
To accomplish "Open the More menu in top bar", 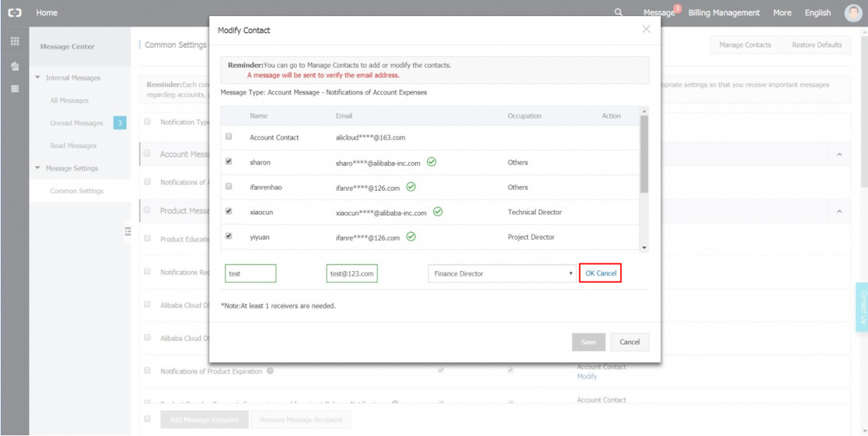I will (x=782, y=13).
